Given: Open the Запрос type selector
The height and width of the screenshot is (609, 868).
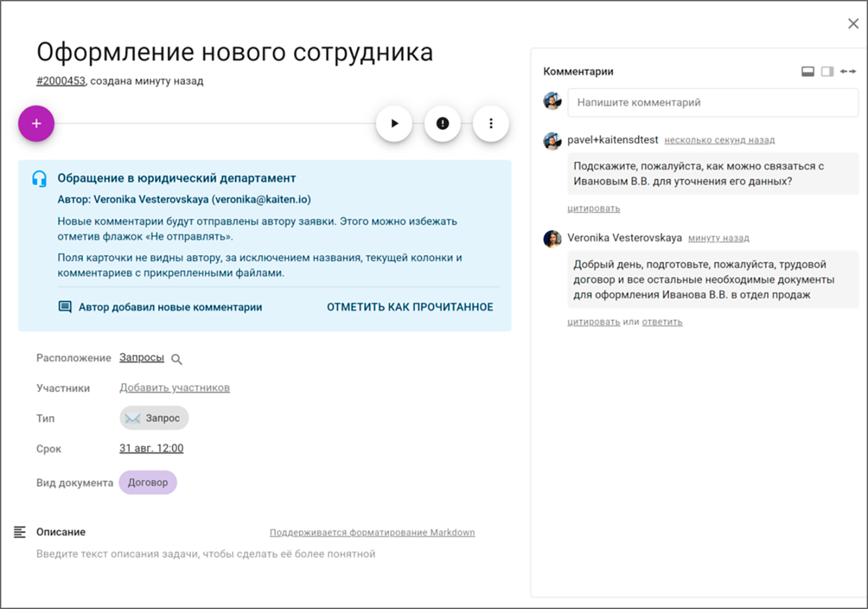Looking at the screenshot, I should coord(154,418).
